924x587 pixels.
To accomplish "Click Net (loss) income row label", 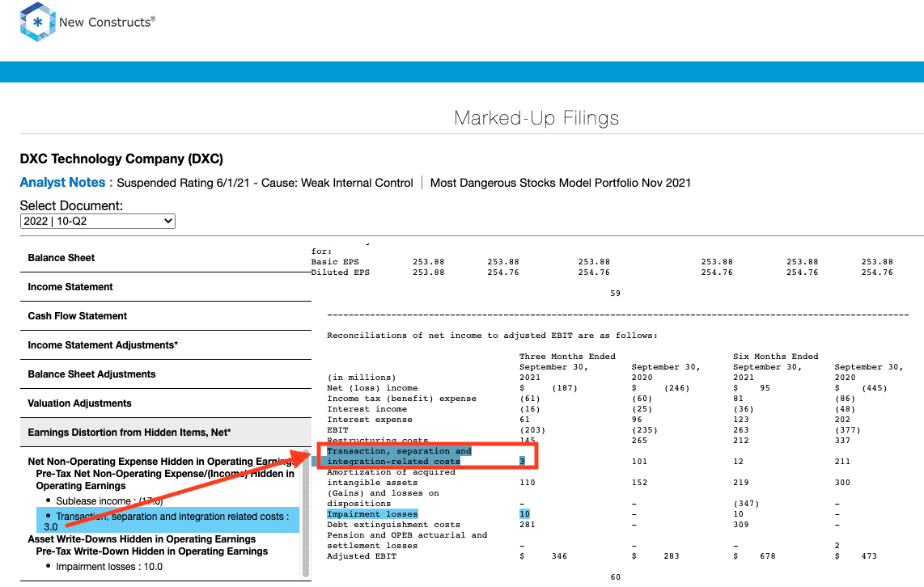I will click(372, 388).
